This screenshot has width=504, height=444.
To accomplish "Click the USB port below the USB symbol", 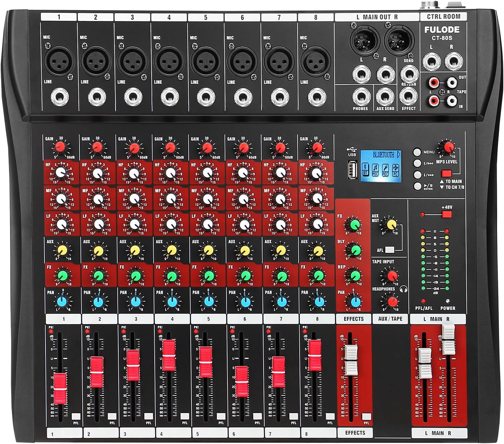I will 352,170.
